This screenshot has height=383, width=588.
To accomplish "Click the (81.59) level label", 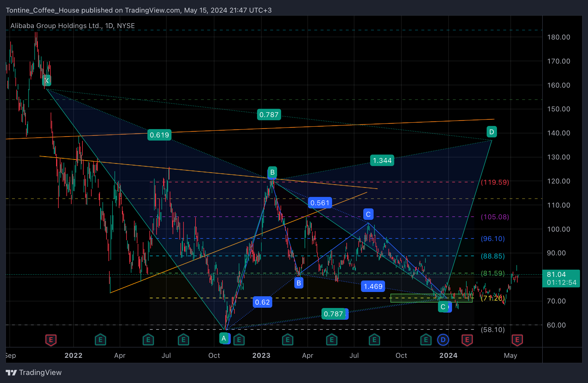I will (x=493, y=273).
